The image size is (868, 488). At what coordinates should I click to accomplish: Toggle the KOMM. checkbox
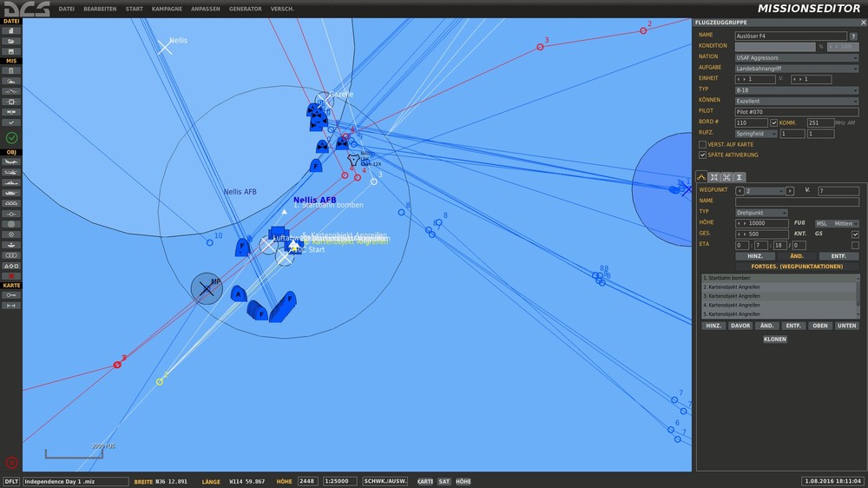(x=774, y=123)
